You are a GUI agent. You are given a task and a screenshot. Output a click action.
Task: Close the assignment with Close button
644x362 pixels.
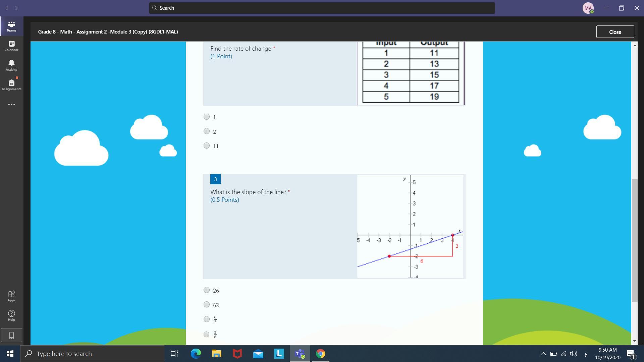tap(615, 32)
